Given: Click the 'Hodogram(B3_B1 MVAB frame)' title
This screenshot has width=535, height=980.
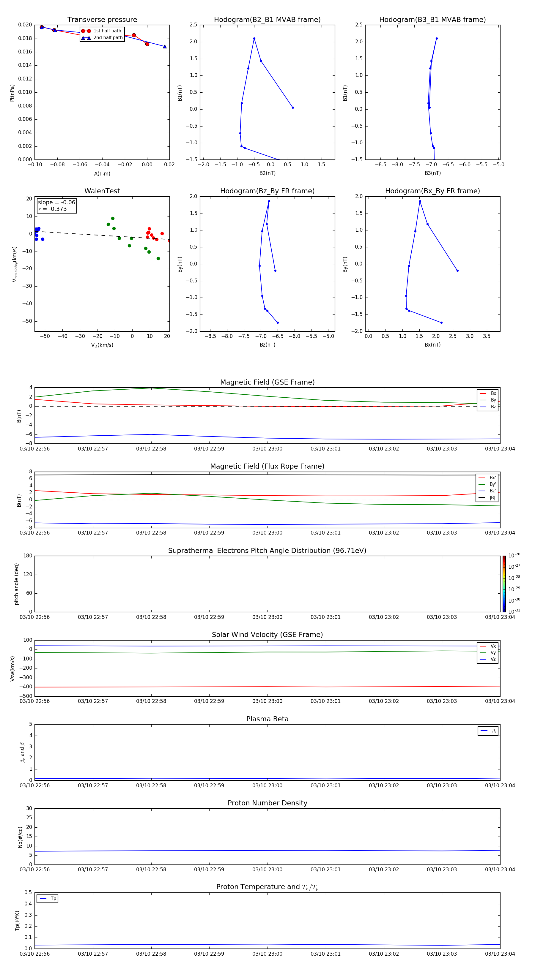Looking at the screenshot, I should click(x=432, y=20).
